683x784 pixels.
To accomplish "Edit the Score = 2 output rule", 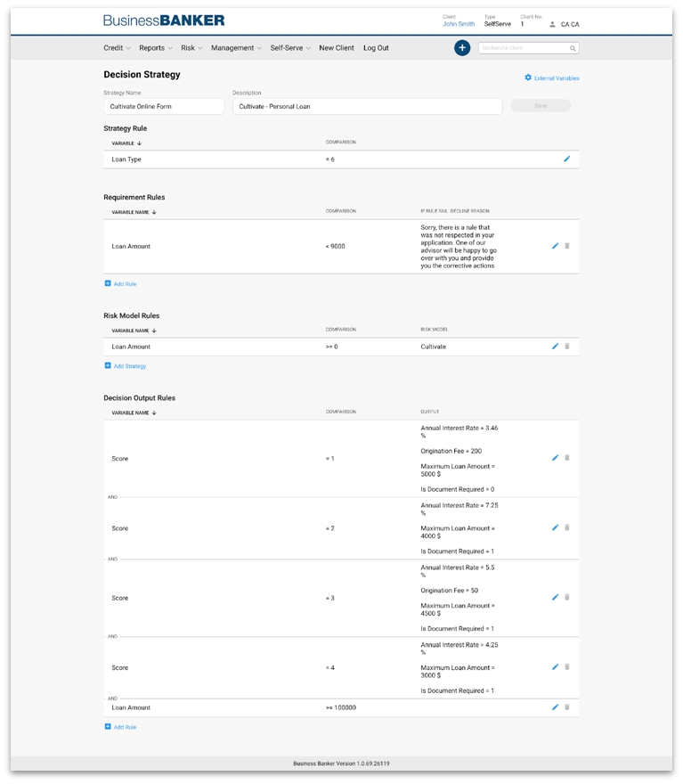I will [x=555, y=528].
